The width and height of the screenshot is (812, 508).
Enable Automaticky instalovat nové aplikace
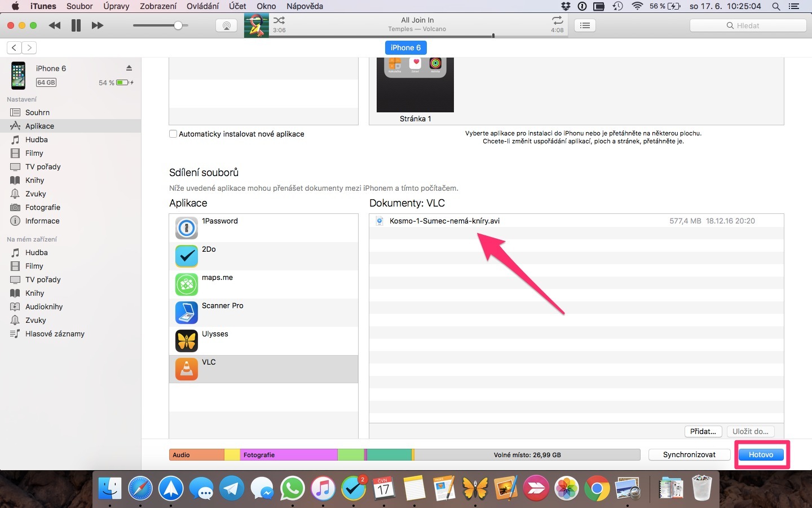coord(173,134)
